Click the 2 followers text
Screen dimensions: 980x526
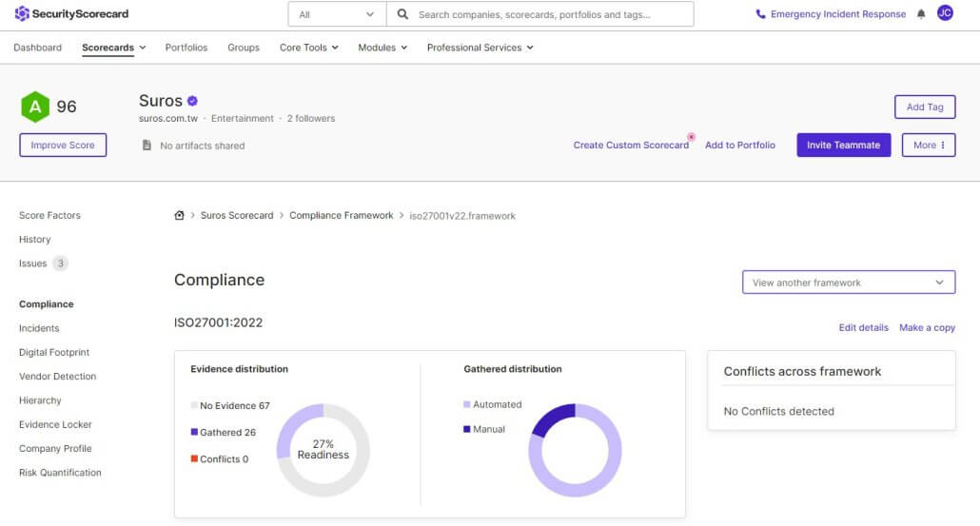tap(310, 118)
